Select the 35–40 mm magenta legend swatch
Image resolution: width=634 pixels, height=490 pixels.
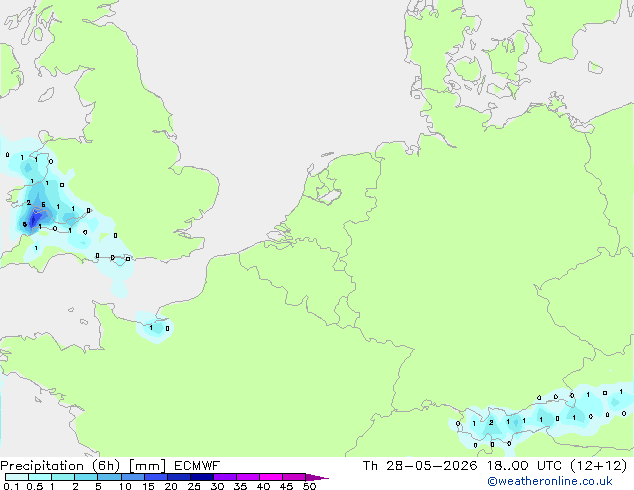click(248, 477)
